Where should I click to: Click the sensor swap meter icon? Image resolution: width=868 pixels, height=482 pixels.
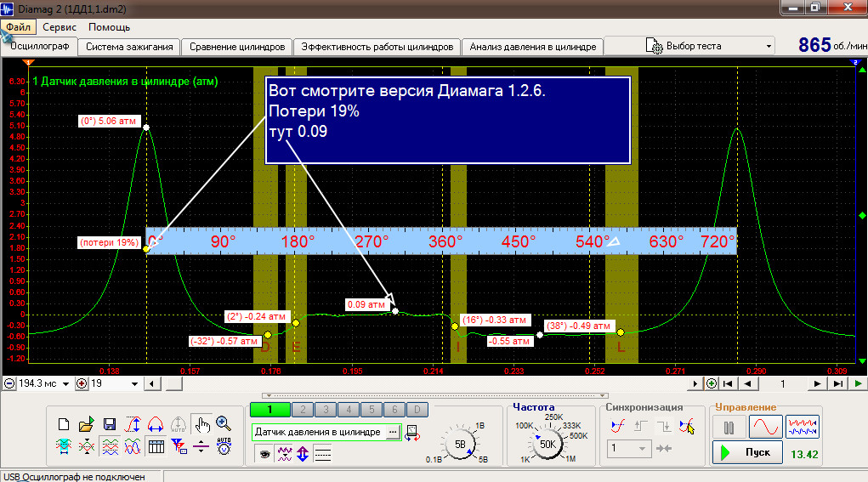coord(411,433)
